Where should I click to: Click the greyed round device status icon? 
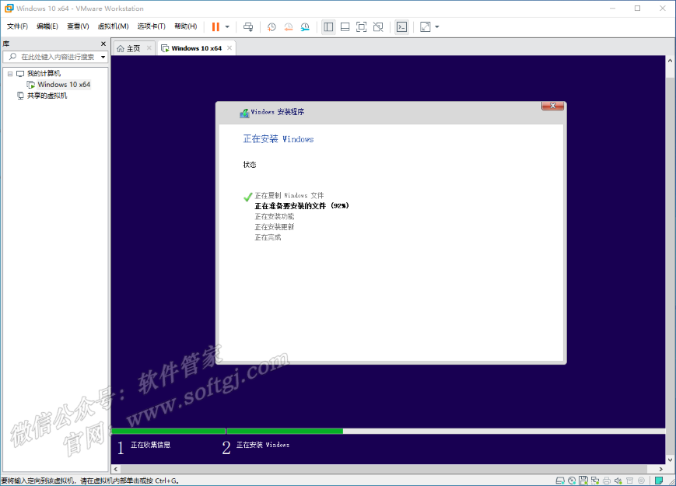point(642,480)
